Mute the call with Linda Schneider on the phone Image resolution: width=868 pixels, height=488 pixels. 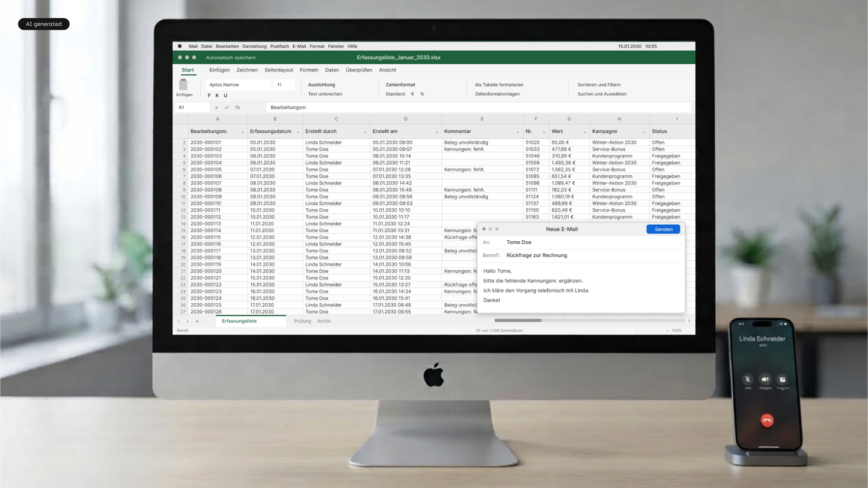tap(748, 380)
